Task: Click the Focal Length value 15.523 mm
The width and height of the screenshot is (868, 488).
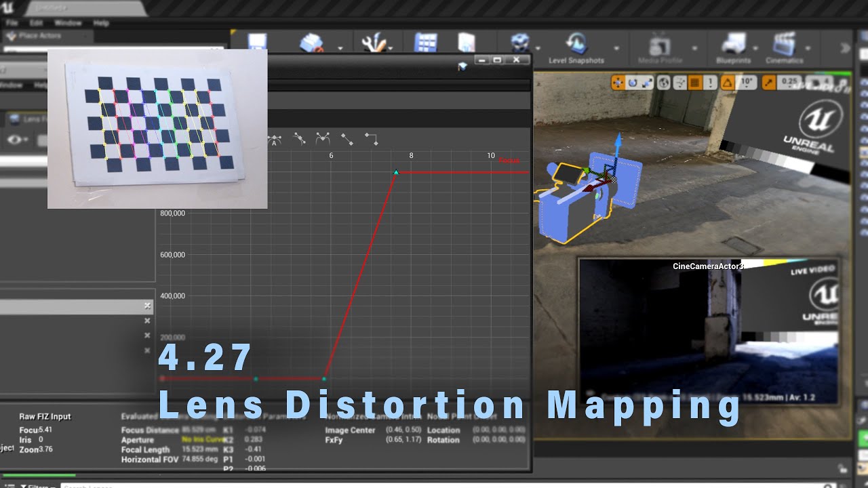Action: pyautogui.click(x=199, y=449)
